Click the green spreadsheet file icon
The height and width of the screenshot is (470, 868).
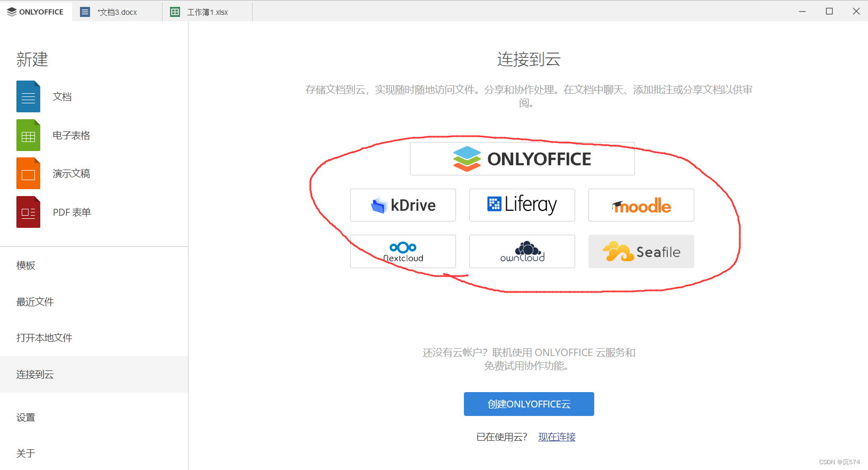28,135
